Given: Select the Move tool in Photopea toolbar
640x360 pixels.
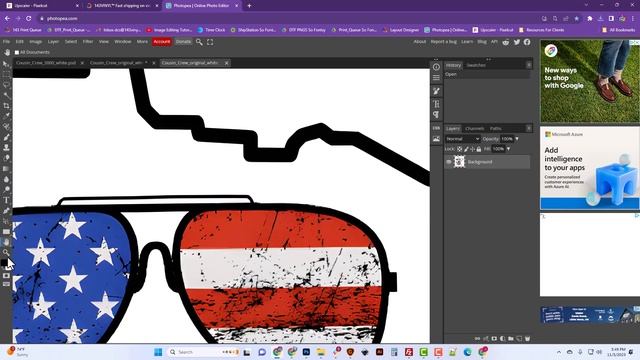Looking at the screenshot, I should (x=6, y=64).
